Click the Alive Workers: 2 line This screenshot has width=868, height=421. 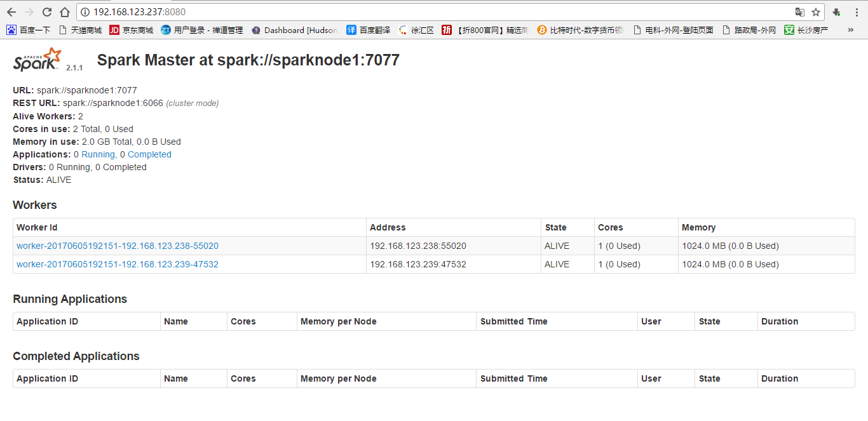pyautogui.click(x=48, y=116)
